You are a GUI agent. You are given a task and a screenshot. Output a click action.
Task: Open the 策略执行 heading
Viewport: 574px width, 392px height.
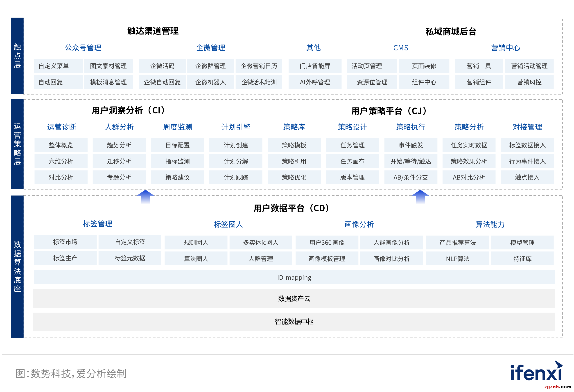click(411, 127)
